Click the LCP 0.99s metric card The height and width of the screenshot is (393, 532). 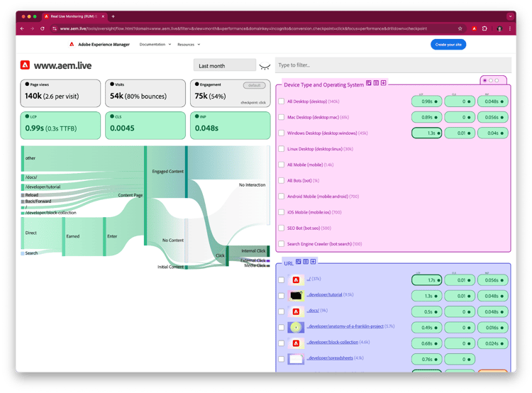click(x=60, y=126)
